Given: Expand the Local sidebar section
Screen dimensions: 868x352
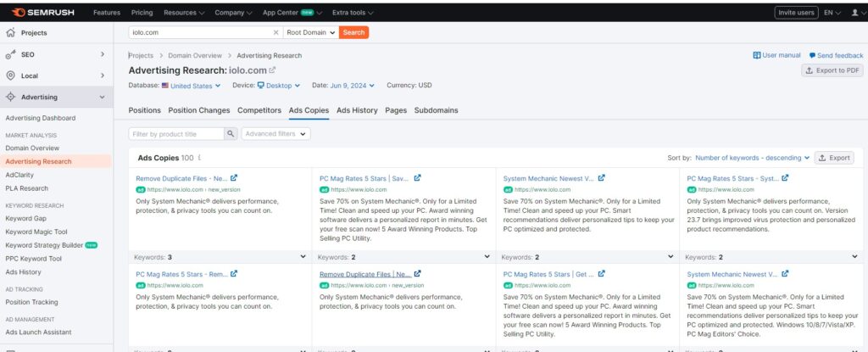Looking at the screenshot, I should point(103,75).
